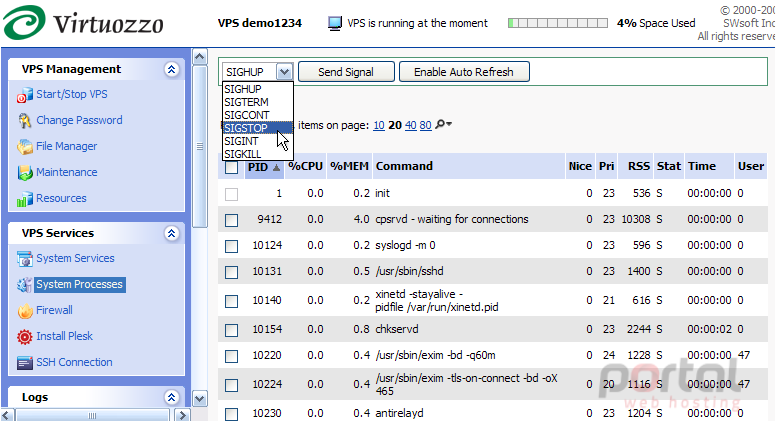
Task: Sort the table by Nice column
Action: coord(580,166)
